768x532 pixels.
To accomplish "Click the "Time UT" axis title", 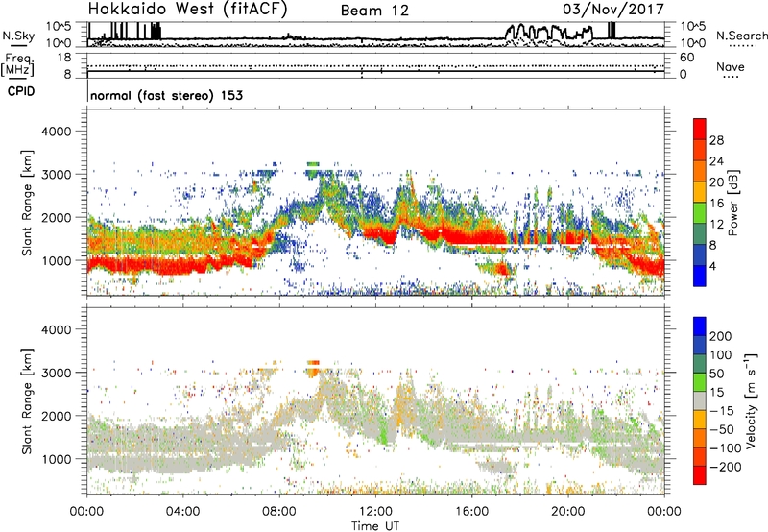I will [x=375, y=526].
